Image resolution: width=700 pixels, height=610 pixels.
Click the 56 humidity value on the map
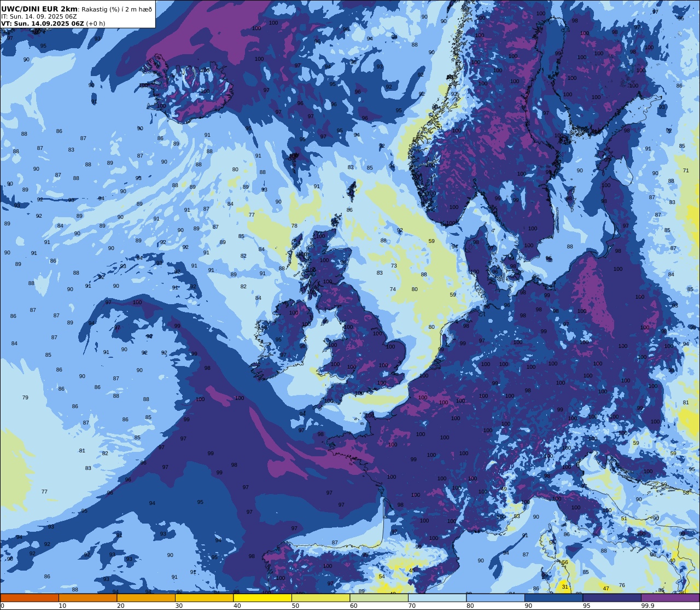[565, 562]
